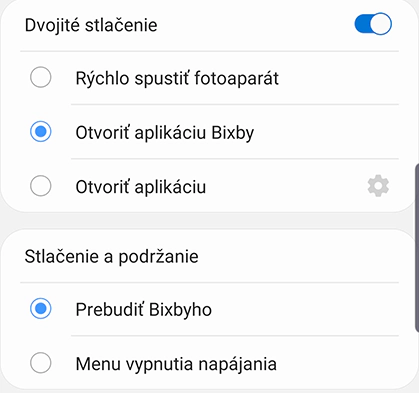
Task: Open settings gear for Otvoriť aplikáciu
Action: click(x=378, y=186)
